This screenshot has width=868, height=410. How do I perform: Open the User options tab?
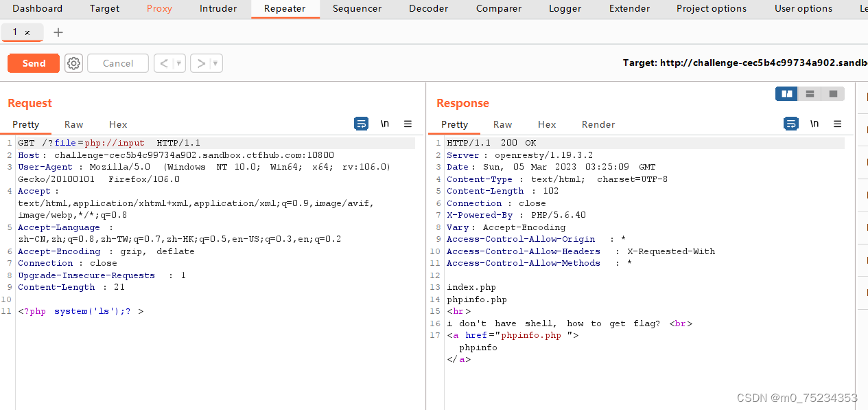pos(804,9)
